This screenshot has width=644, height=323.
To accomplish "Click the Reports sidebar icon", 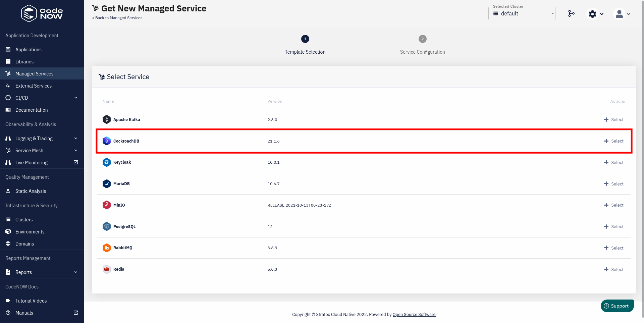I will 8,272.
